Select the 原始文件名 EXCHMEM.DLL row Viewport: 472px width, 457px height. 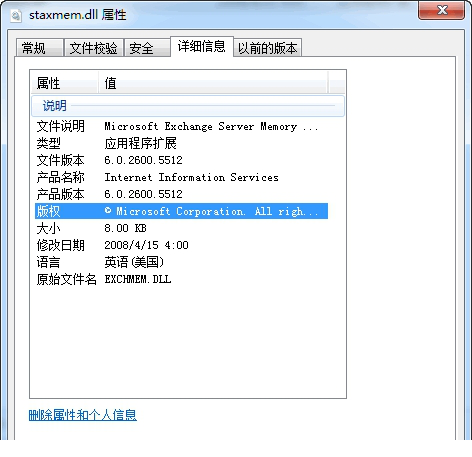[181, 279]
